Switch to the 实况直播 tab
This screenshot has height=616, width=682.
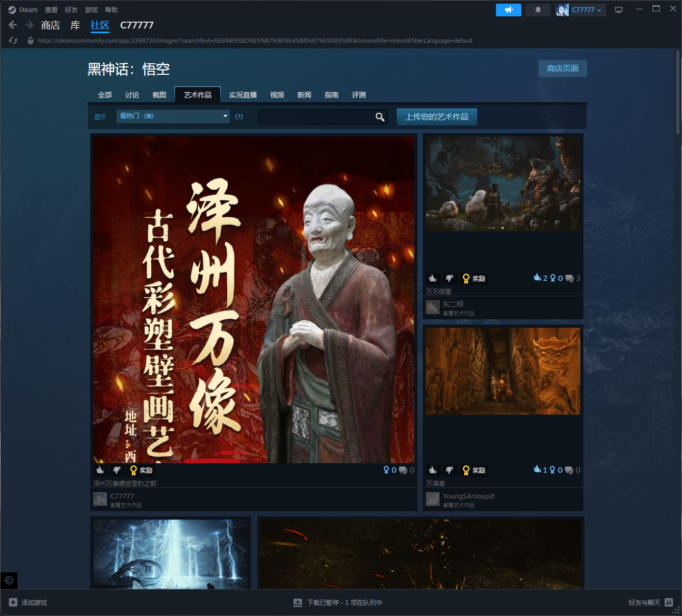pos(243,95)
